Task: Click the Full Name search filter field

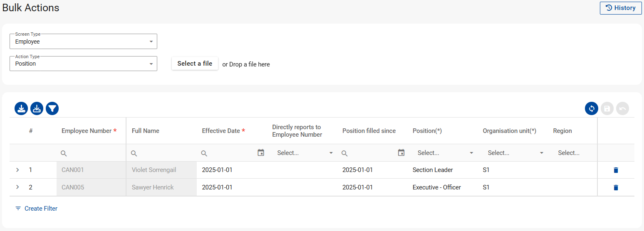Action: click(x=164, y=153)
